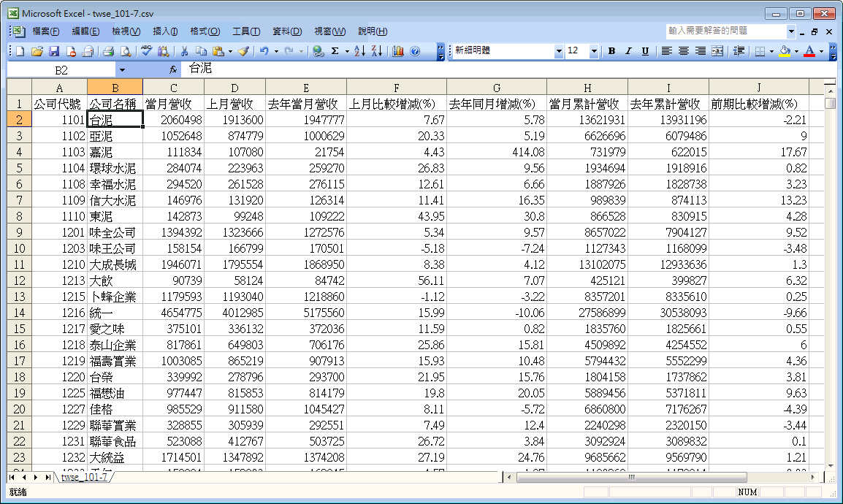The width and height of the screenshot is (843, 504).
Task: Center-align the cell text
Action: point(683,51)
